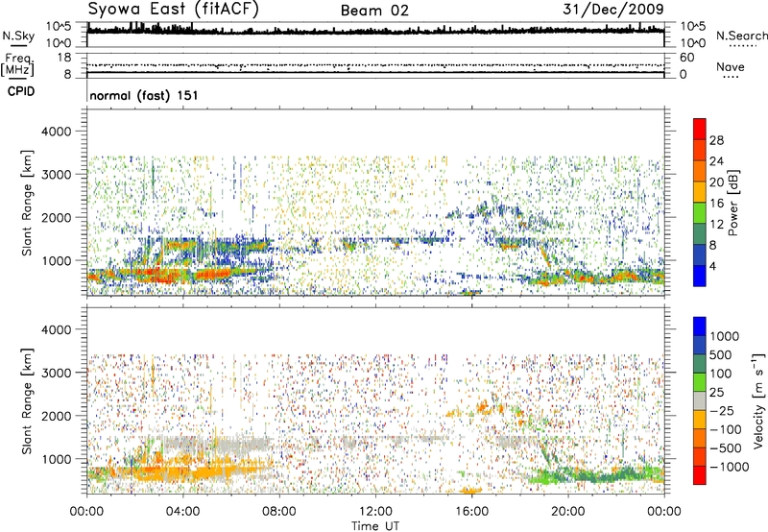Image resolution: width=768 pixels, height=532 pixels.
Task: Click the '3000' tick on velocity panel range axis
Action: pos(57,373)
